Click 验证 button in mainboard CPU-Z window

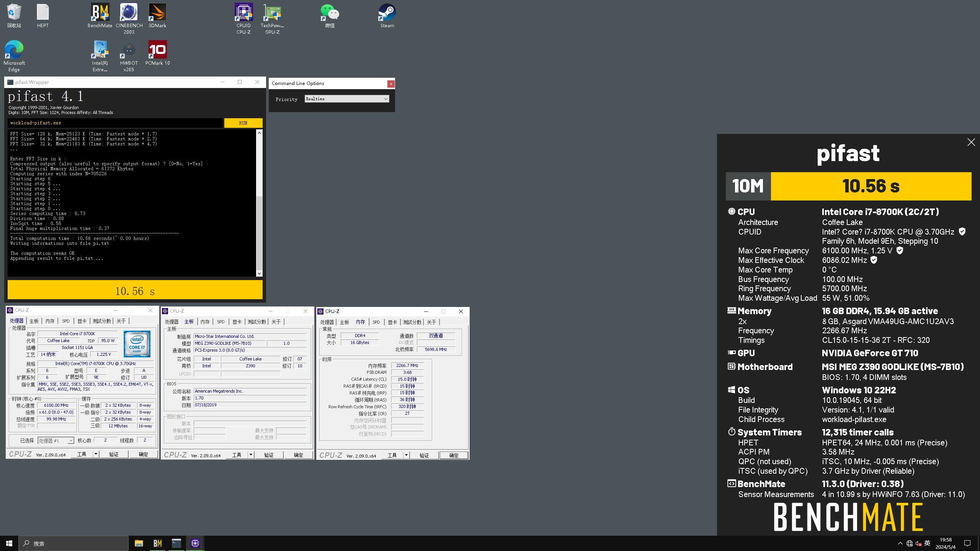point(269,455)
